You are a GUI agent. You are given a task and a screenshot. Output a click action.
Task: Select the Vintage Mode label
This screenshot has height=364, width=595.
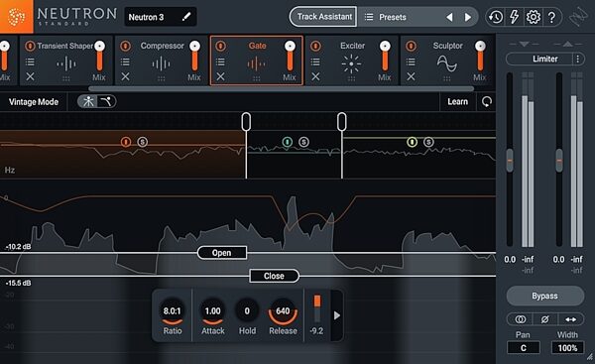point(34,102)
